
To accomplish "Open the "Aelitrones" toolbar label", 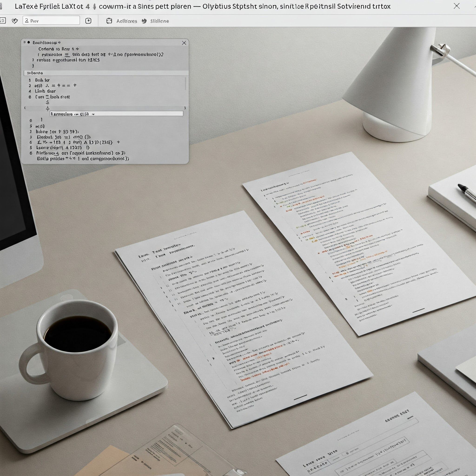I will pyautogui.click(x=127, y=21).
